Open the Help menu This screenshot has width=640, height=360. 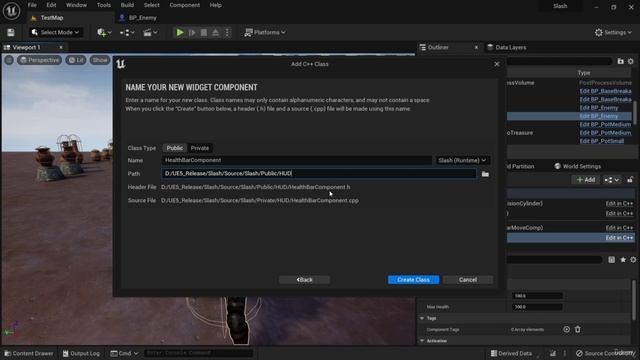pos(216,5)
